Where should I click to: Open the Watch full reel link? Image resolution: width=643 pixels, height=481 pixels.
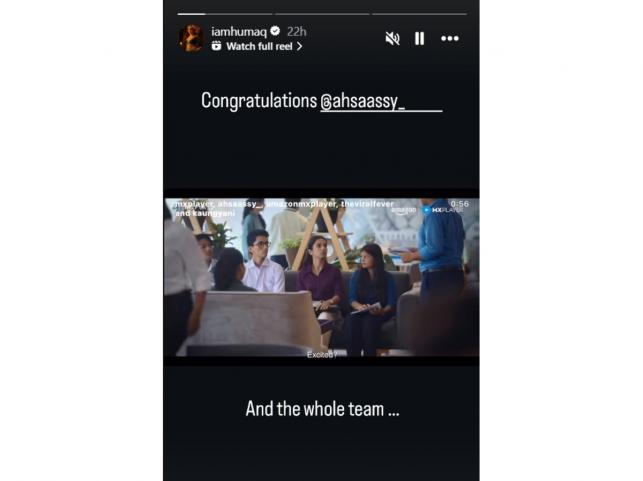259,46
